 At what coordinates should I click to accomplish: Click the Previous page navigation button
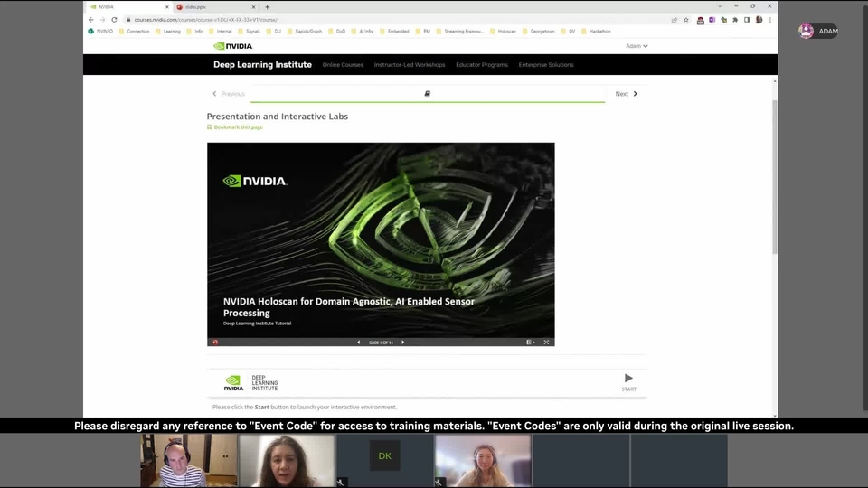tap(229, 94)
